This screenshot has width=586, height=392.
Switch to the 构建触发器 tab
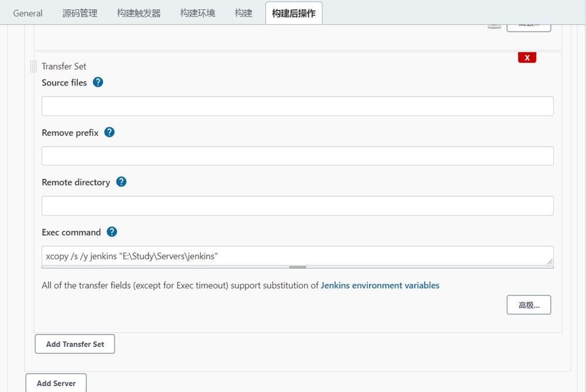[x=139, y=13]
